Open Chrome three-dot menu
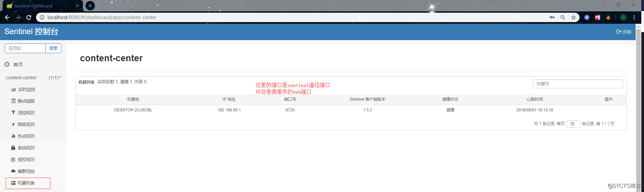Screen dimensions: 644x192 [634, 17]
